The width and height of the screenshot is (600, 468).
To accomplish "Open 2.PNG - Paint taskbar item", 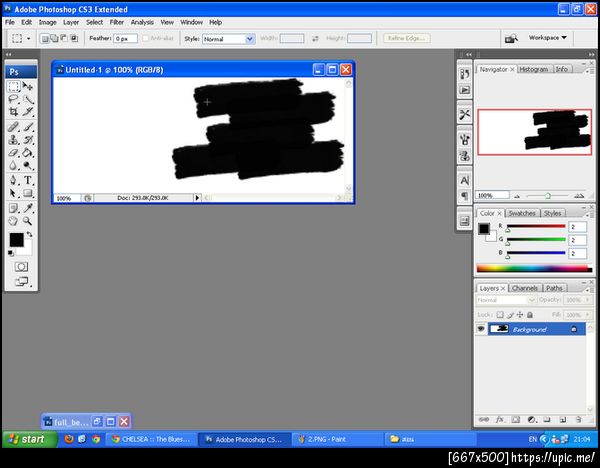I will click(338, 439).
